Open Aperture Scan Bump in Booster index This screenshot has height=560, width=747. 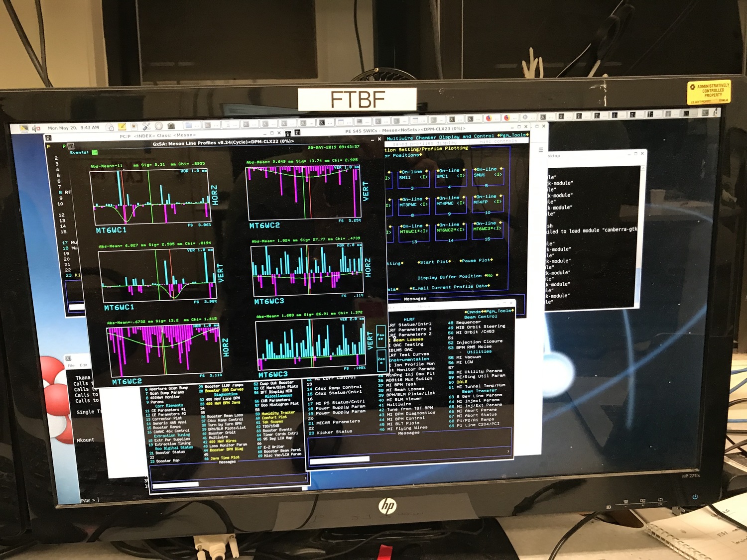click(x=168, y=388)
